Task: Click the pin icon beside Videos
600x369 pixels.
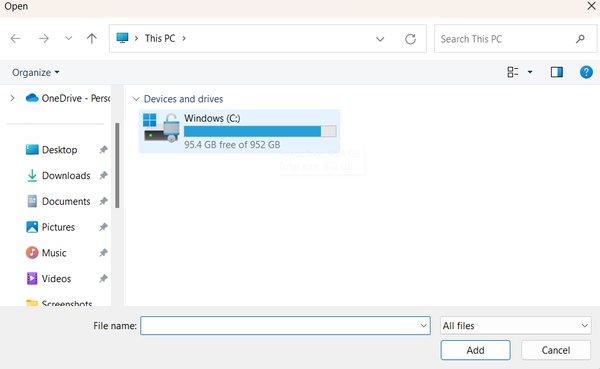Action: pyautogui.click(x=103, y=279)
